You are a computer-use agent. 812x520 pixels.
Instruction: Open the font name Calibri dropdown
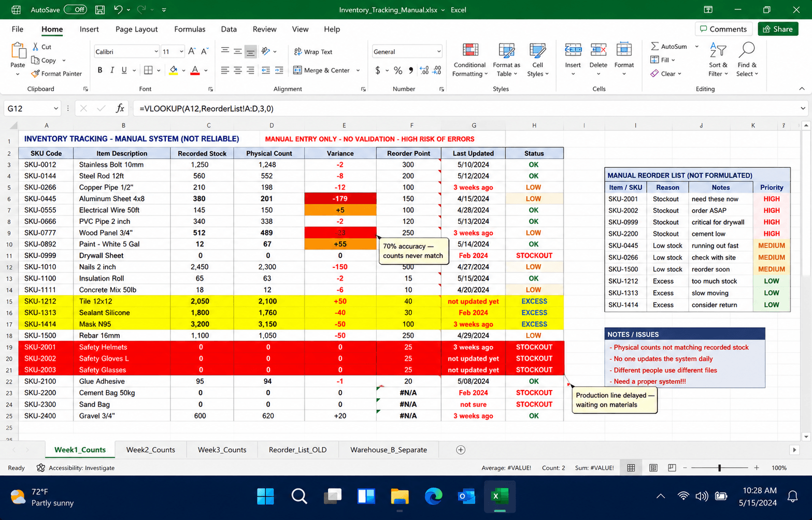(x=155, y=51)
